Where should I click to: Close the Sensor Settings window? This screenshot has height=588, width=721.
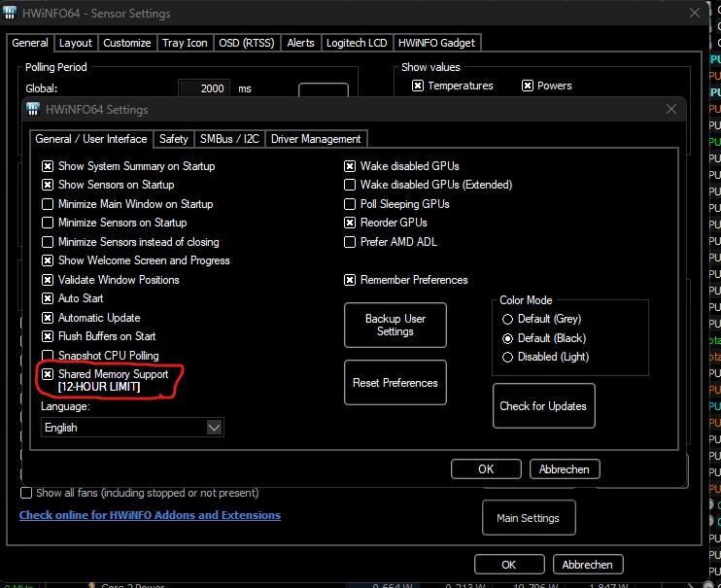click(x=695, y=13)
